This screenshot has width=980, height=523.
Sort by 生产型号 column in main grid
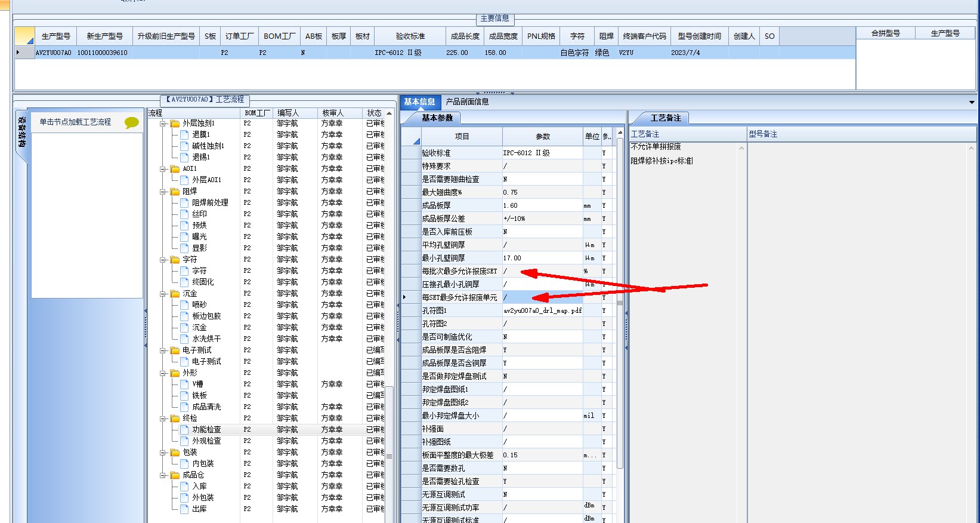[56, 36]
